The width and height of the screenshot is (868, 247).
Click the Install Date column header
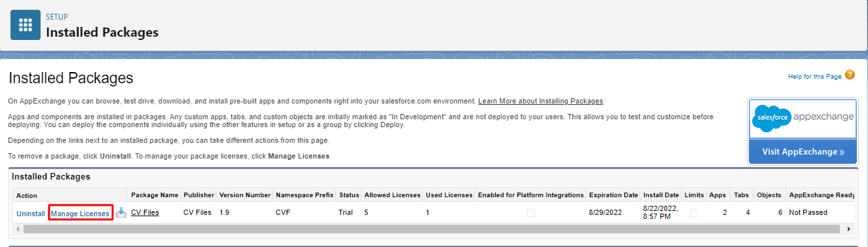(x=661, y=195)
